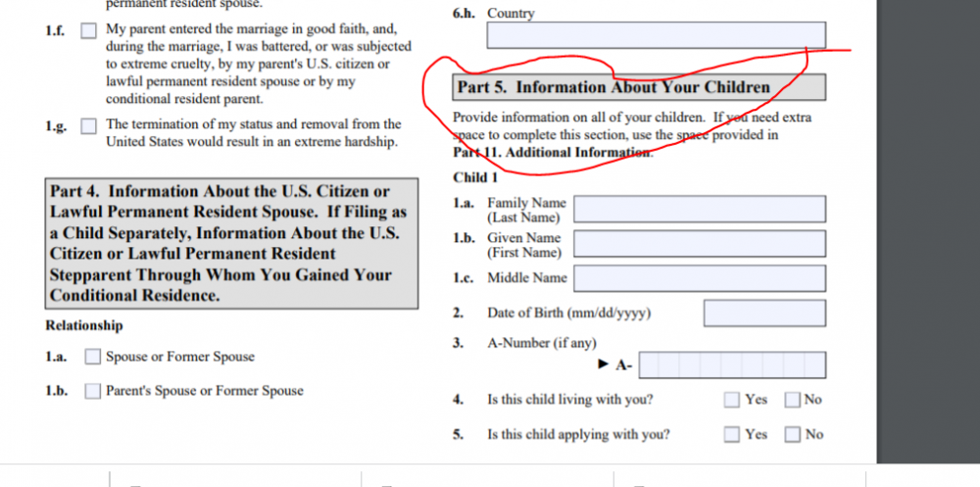Click the Child 1 subheading
The height and width of the screenshot is (487, 980).
(475, 177)
